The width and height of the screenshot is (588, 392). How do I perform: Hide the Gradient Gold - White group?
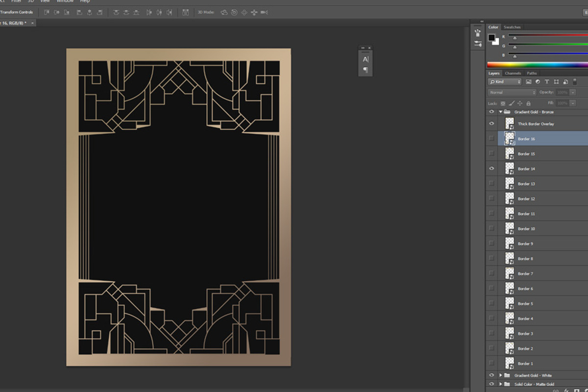491,375
